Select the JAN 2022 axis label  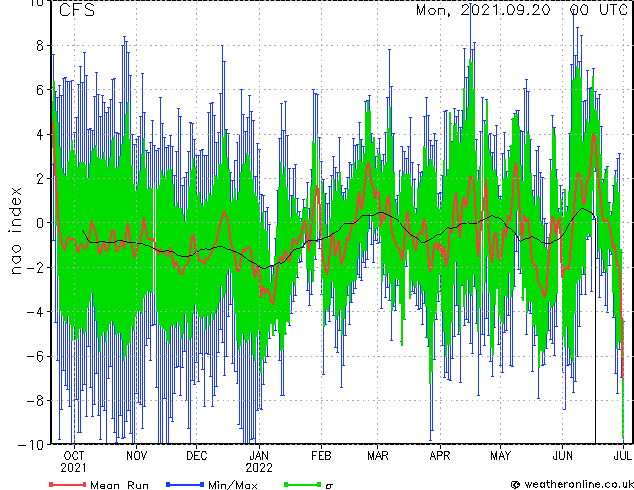[x=259, y=462]
